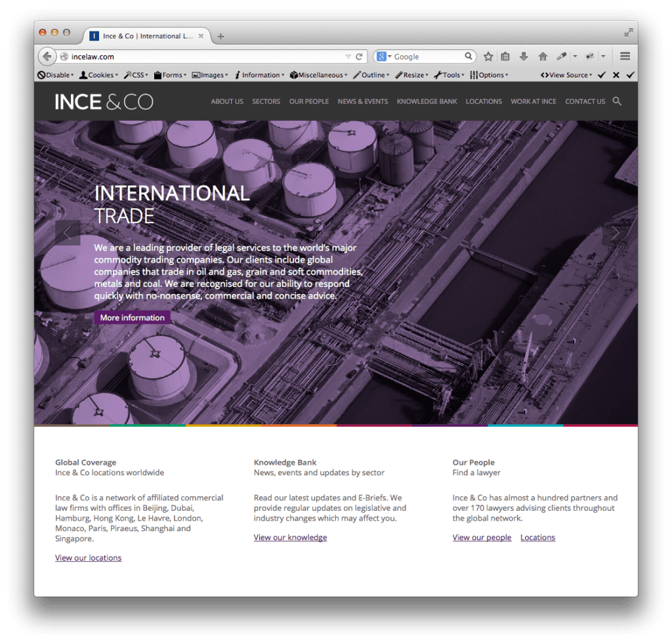Open the bookmarks list icon

tap(505, 56)
